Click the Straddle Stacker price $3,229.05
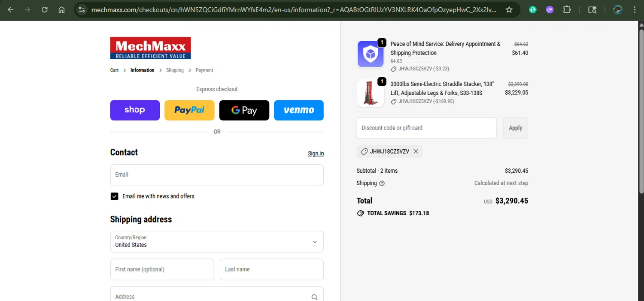This screenshot has width=644, height=301. pyautogui.click(x=516, y=92)
